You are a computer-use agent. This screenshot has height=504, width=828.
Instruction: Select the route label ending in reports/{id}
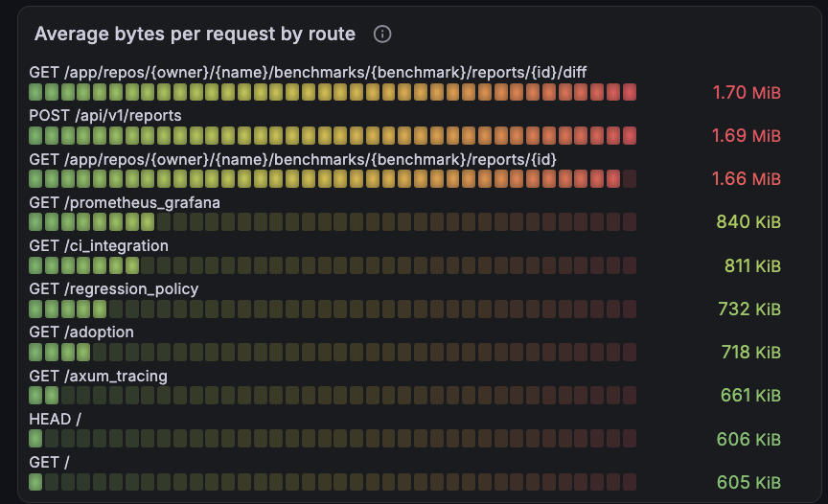click(292, 159)
